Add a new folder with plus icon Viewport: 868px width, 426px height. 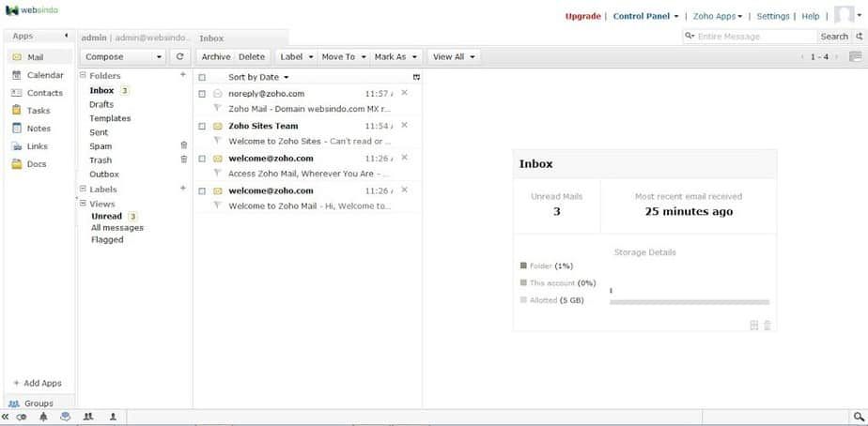183,75
